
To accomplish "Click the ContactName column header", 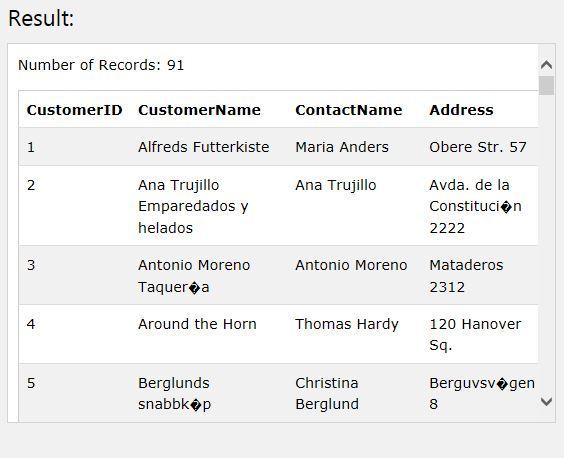I will (x=349, y=110).
